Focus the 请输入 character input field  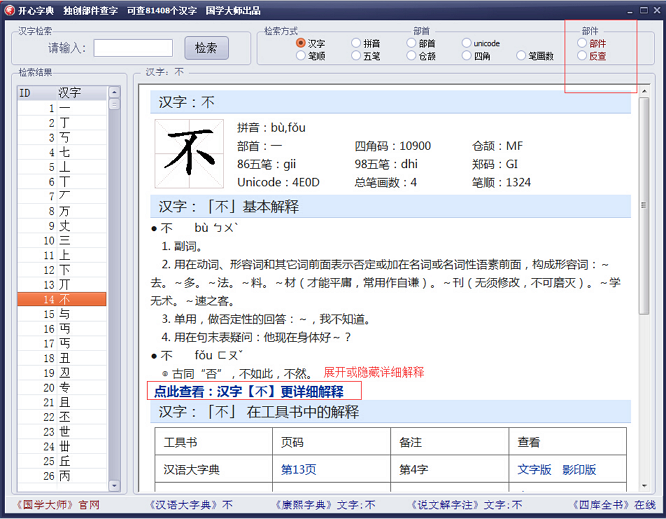pos(133,48)
